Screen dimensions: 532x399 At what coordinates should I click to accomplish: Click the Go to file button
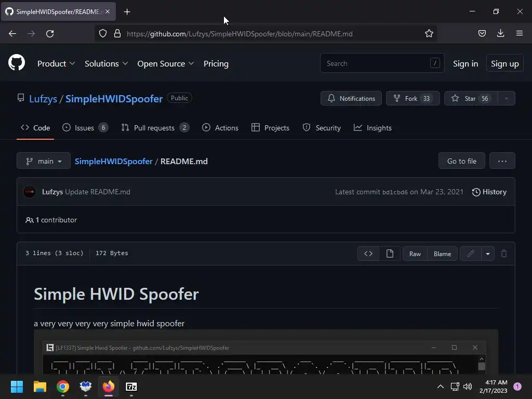(462, 161)
